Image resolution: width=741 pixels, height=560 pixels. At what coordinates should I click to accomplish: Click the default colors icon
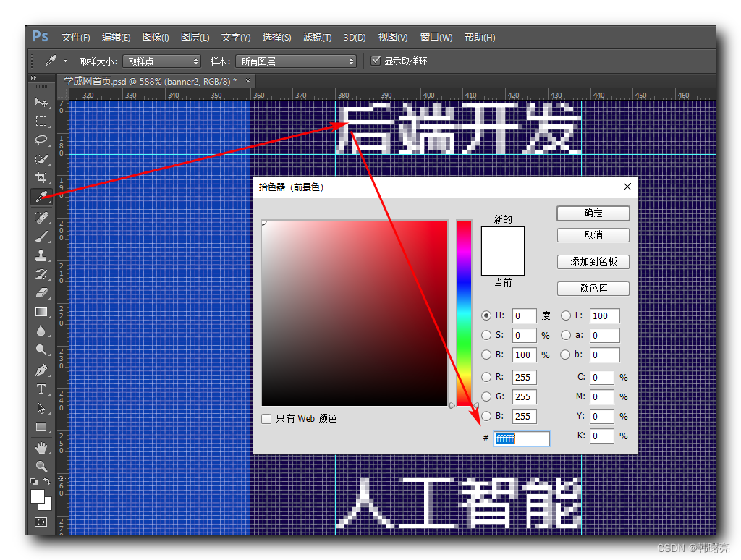[34, 482]
